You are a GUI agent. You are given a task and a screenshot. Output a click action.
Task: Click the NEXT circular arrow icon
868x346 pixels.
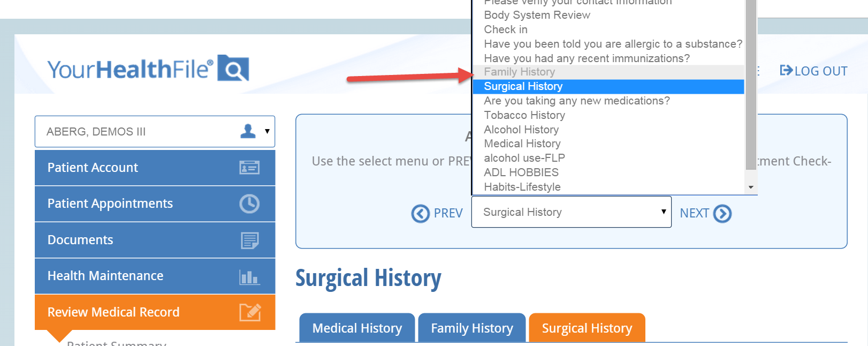pos(722,213)
